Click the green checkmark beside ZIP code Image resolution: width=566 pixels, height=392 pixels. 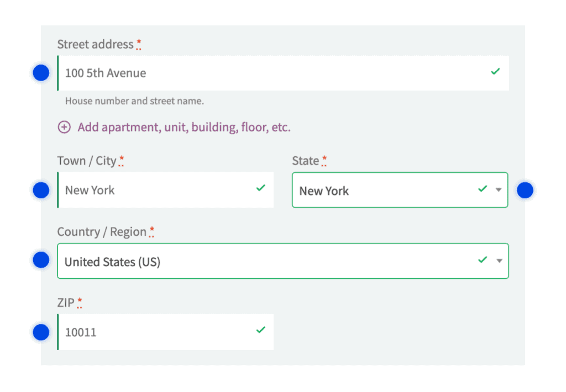(260, 330)
